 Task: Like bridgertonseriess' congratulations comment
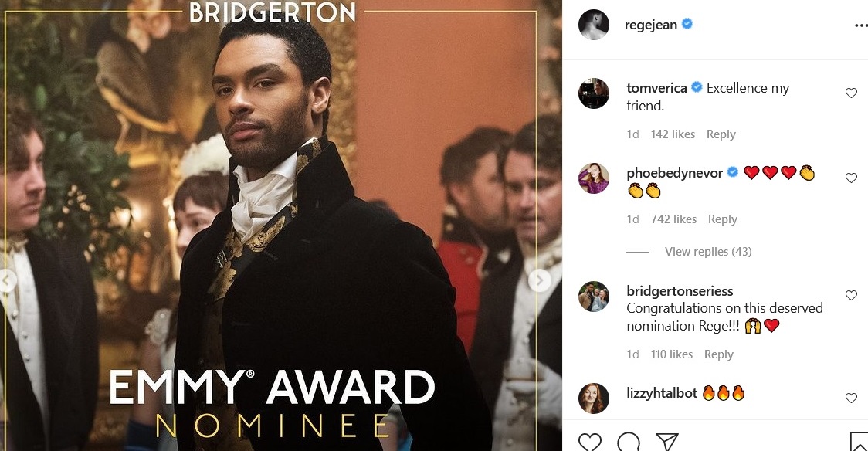[851, 296]
